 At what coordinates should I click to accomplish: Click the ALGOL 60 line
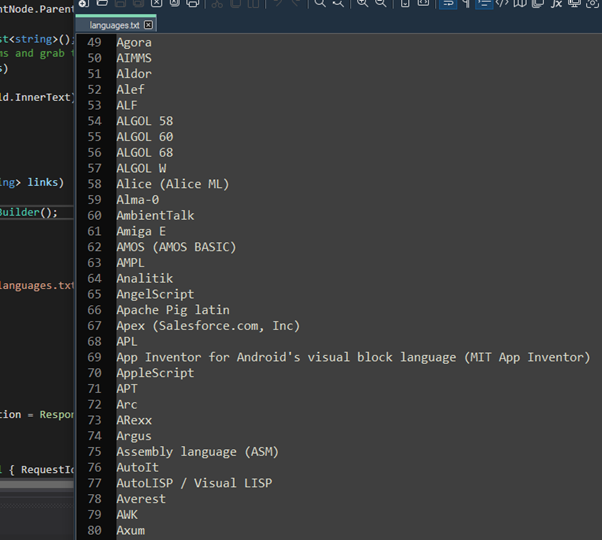tap(145, 137)
